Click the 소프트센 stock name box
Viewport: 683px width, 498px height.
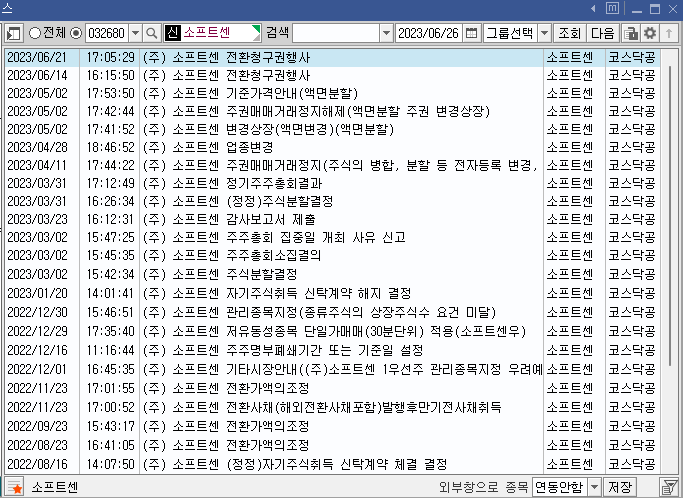tap(213, 33)
